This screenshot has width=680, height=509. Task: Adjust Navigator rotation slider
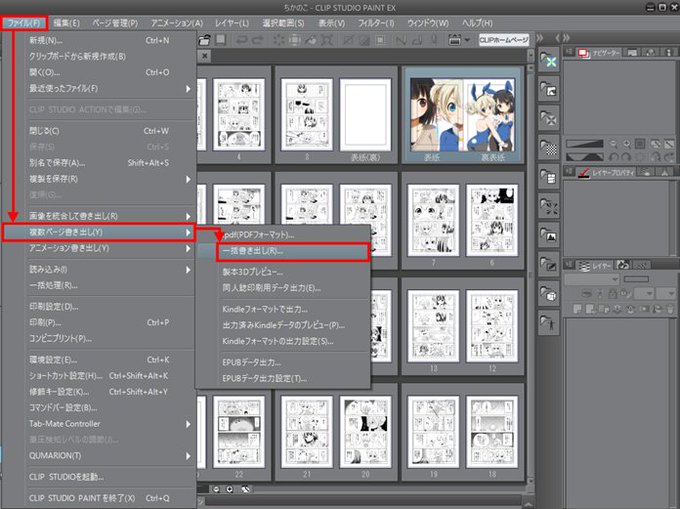[x=584, y=157]
